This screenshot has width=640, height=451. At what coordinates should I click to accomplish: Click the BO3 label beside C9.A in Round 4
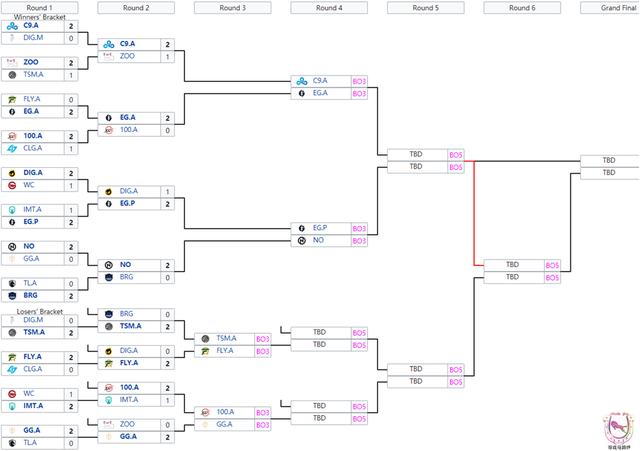pos(359,81)
